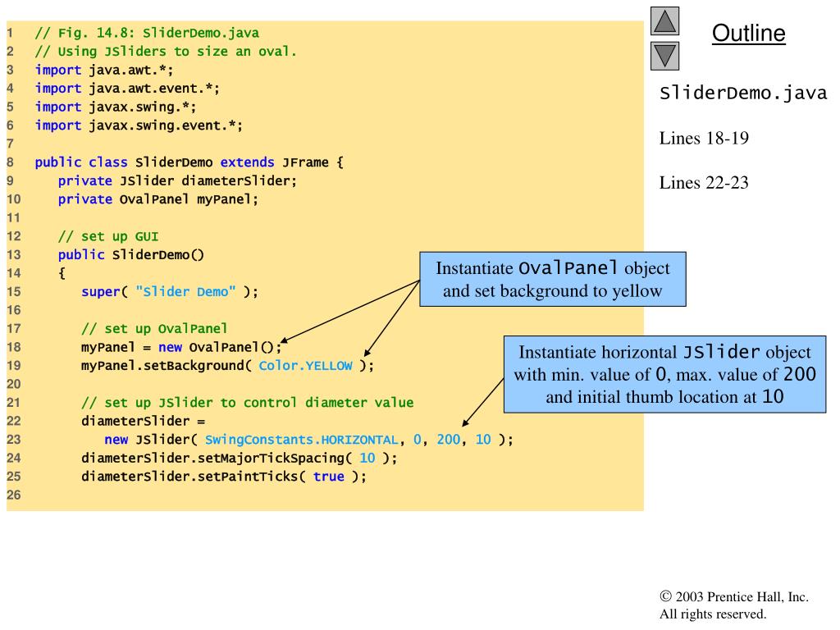Click the 2003 Prentice Hall copyright text
Screen dimensions: 840x630
pos(734,597)
